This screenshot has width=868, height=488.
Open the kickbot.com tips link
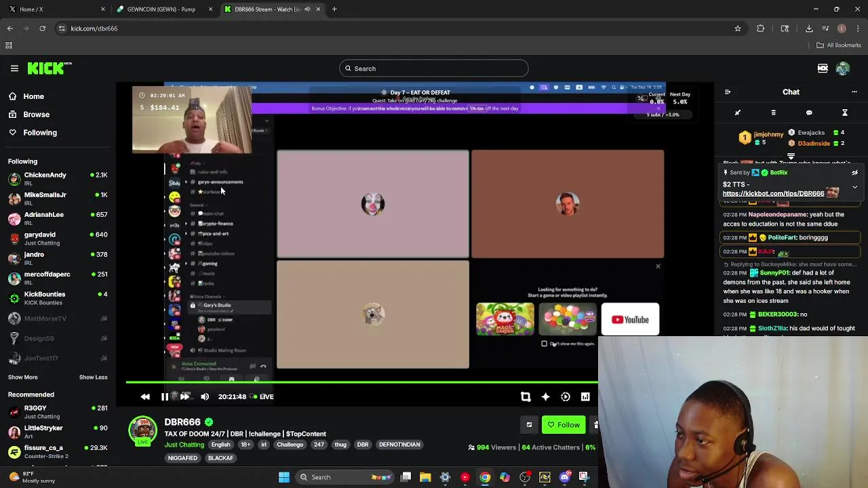click(x=773, y=193)
